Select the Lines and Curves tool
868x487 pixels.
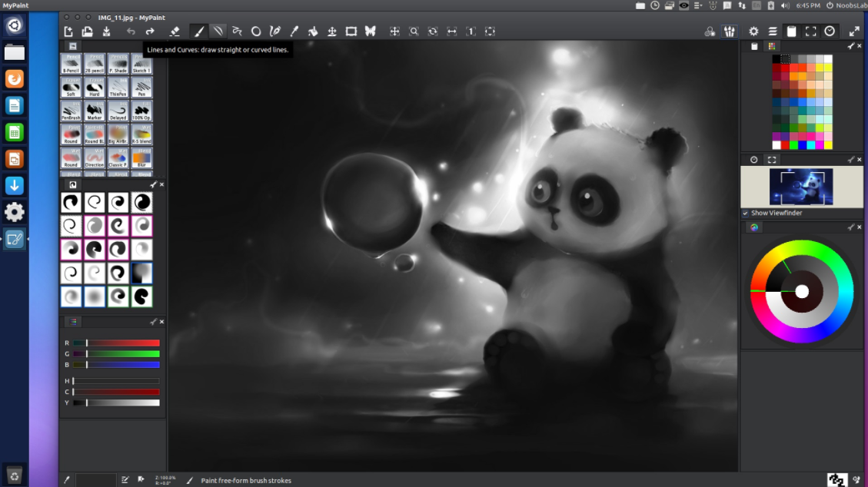pos(218,31)
